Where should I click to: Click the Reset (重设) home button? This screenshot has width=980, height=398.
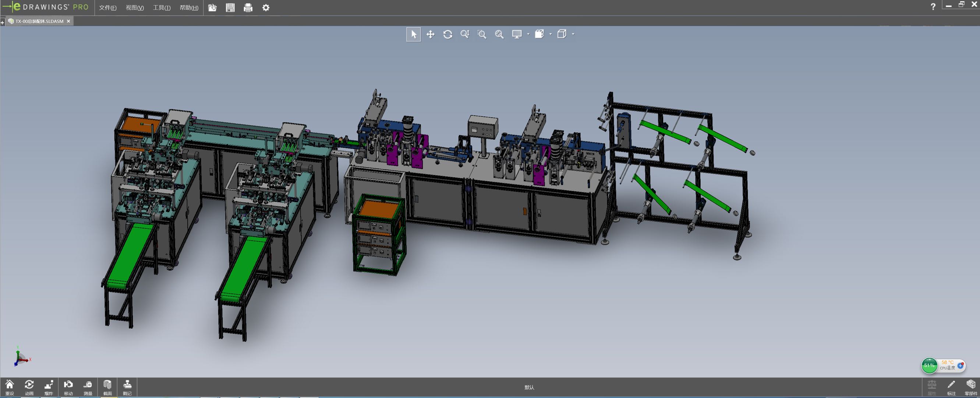pos(10,387)
